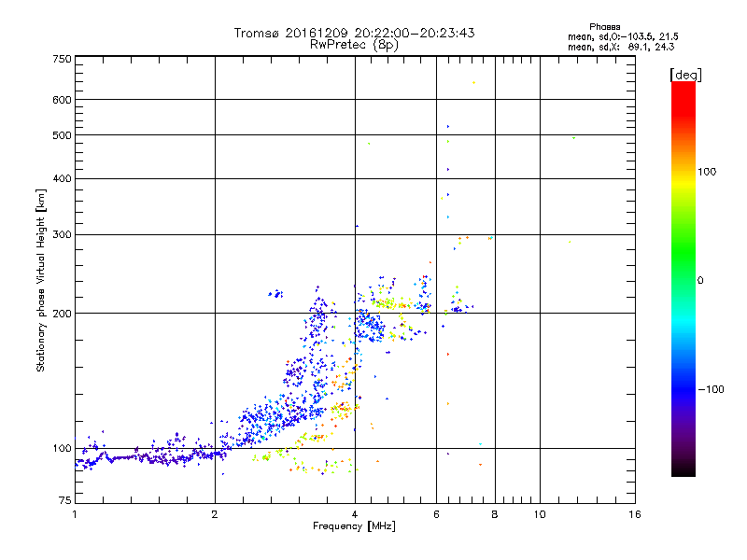Click the '200' y-axis tick label
The width and height of the screenshot is (747, 560).
pyautogui.click(x=62, y=314)
